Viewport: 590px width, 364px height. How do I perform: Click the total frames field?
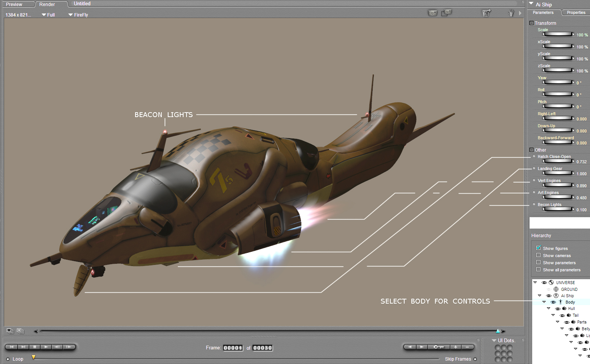(263, 348)
